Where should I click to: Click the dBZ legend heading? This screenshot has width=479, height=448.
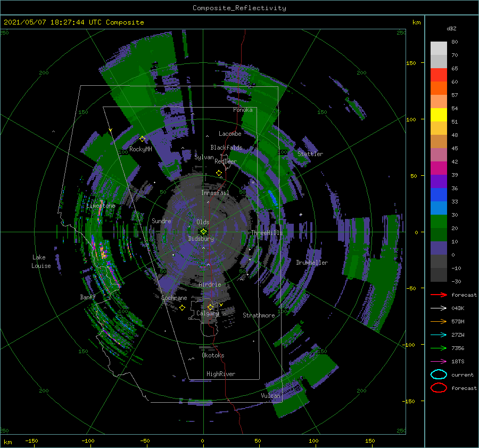tap(451, 28)
